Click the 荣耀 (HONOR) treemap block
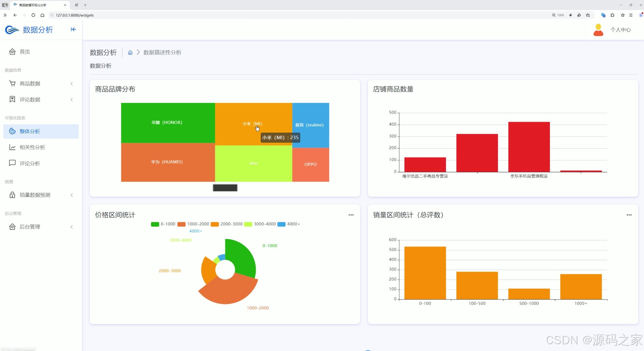This screenshot has width=644, height=351. 168,123
